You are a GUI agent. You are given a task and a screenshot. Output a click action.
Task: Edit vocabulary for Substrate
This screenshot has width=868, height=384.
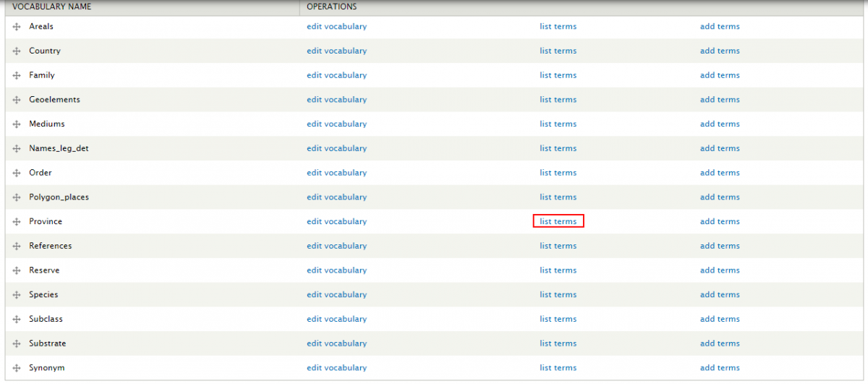tap(336, 344)
